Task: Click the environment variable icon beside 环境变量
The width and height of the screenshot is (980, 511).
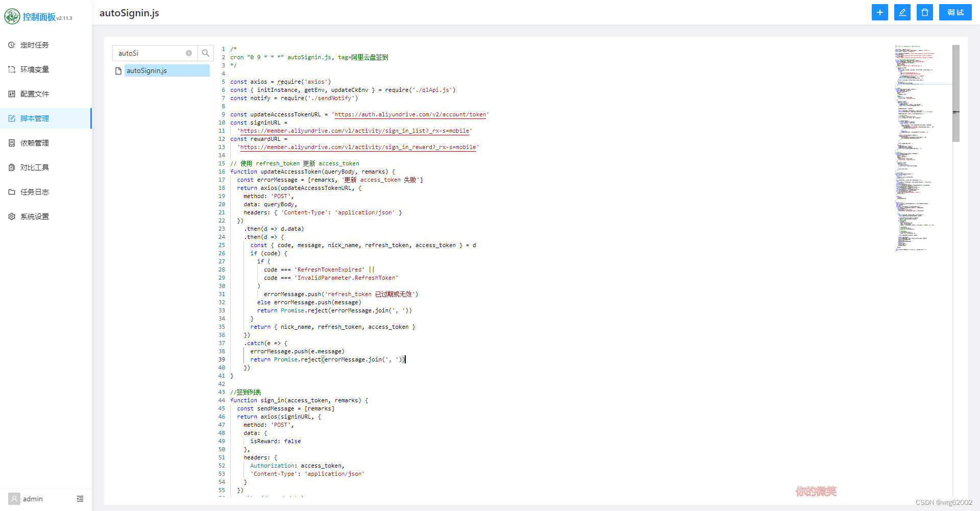Action: (12, 69)
